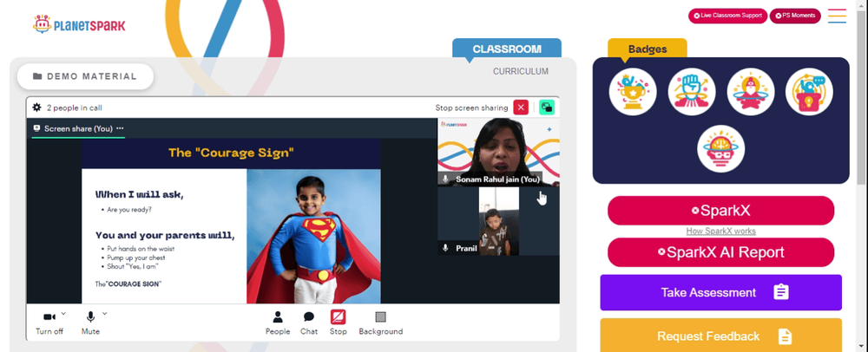Screen dimensions: 868x352
Task: Select the raised fist badge
Action: point(692,92)
